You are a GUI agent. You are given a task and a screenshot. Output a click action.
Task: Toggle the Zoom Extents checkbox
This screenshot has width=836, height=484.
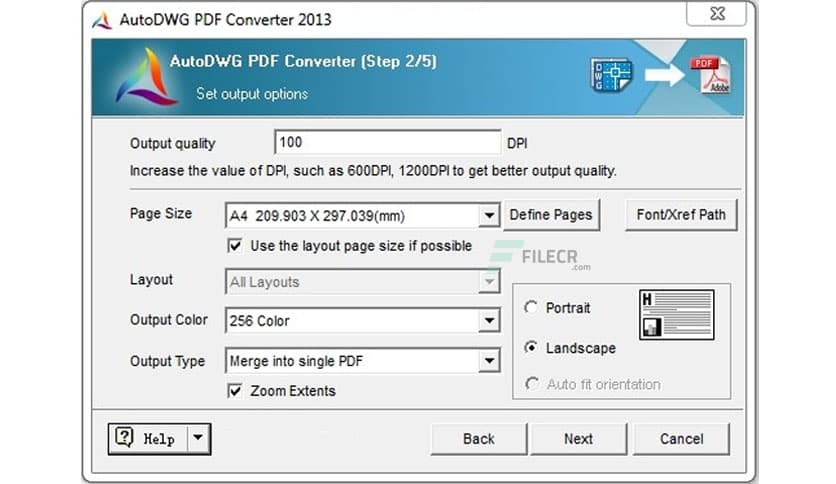tap(235, 391)
